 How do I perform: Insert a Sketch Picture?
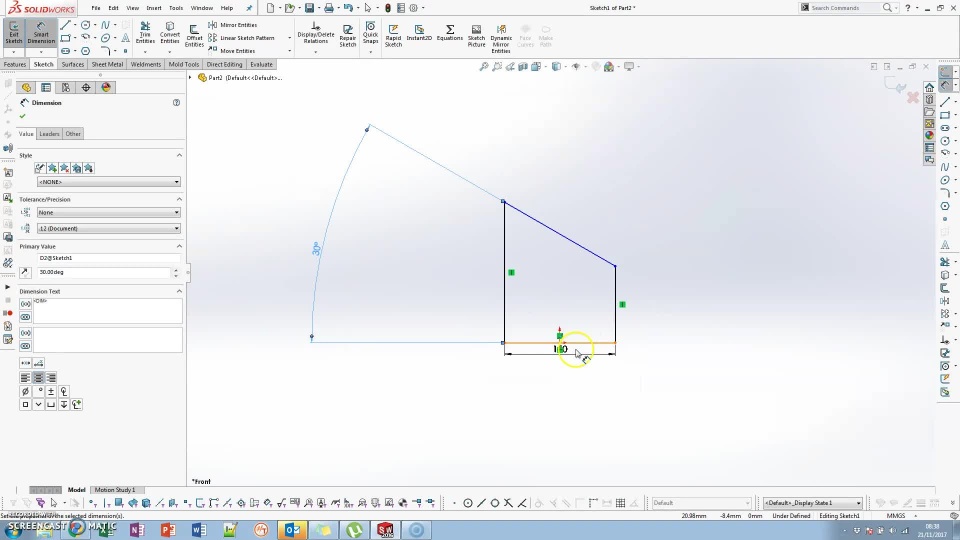[x=476, y=36]
